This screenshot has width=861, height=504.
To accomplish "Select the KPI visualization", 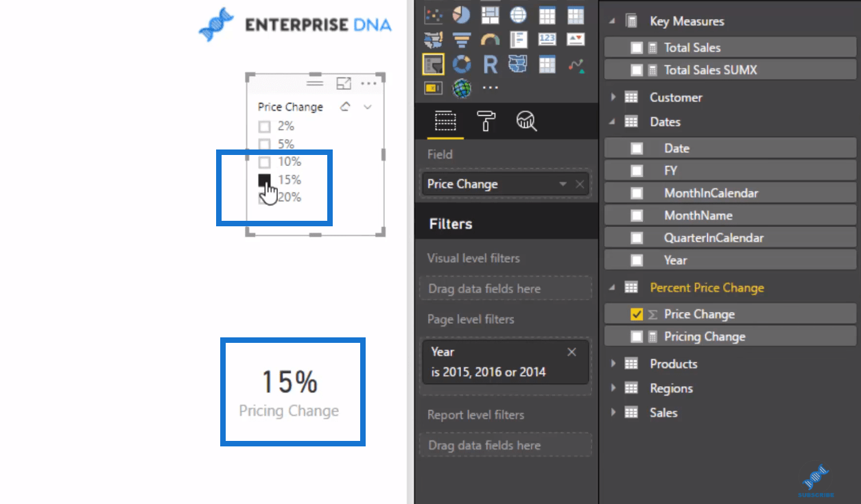I will pyautogui.click(x=575, y=40).
